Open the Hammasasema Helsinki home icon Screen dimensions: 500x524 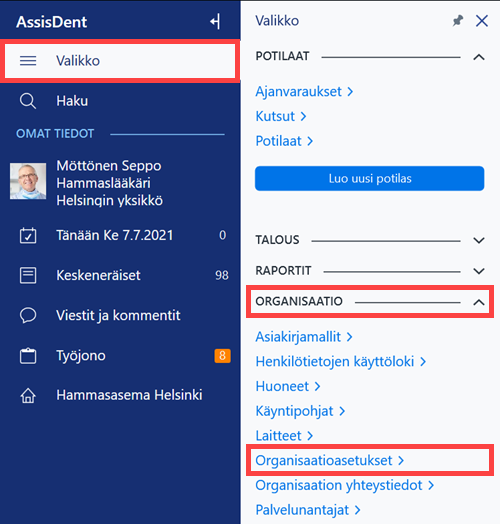click(x=28, y=395)
